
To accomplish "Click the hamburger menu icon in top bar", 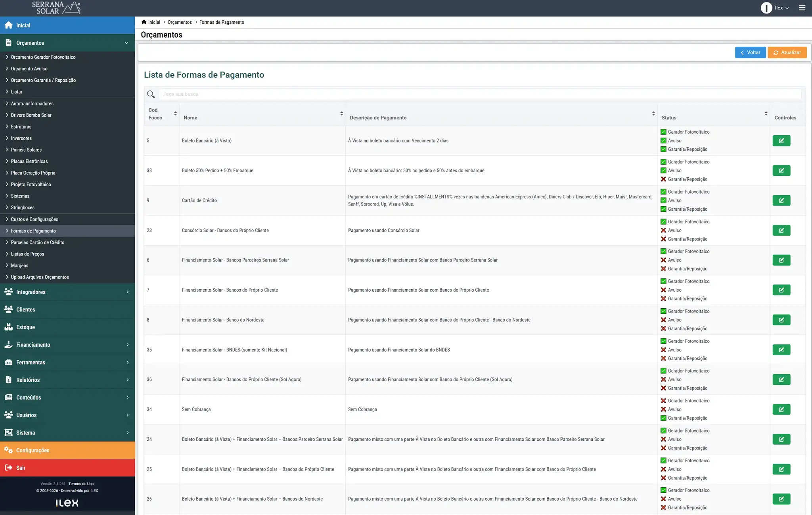I will tap(802, 8).
